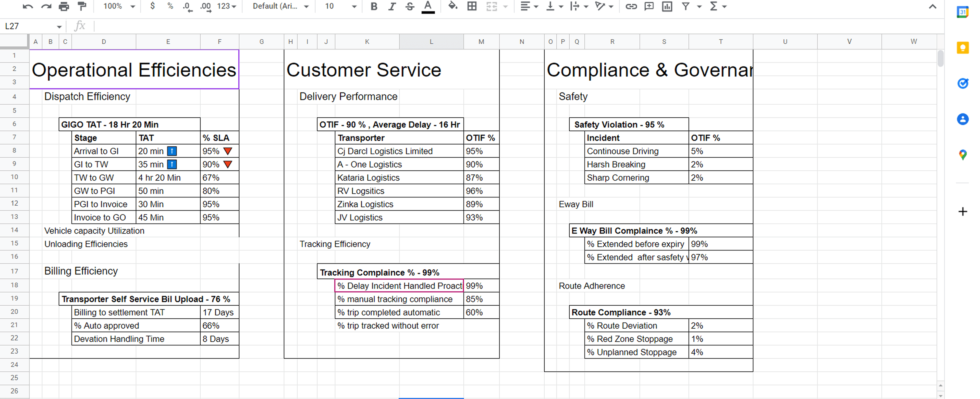Click the Insert chart icon
Image resolution: width=980 pixels, height=399 pixels.
click(667, 6)
